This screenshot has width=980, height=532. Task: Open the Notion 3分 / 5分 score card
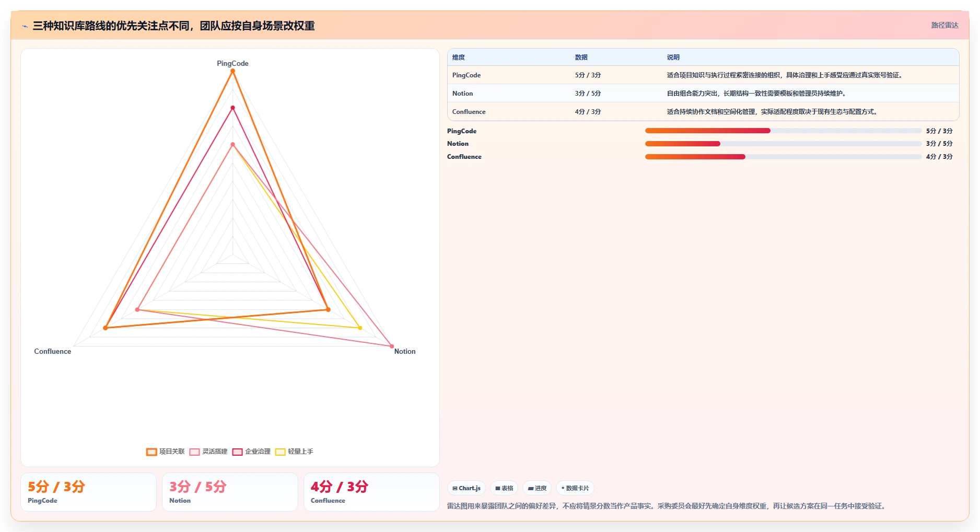(x=230, y=492)
